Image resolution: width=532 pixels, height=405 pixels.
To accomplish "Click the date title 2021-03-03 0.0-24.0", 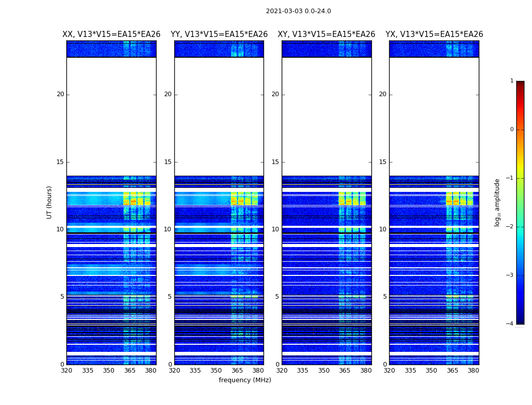I will pyautogui.click(x=298, y=11).
